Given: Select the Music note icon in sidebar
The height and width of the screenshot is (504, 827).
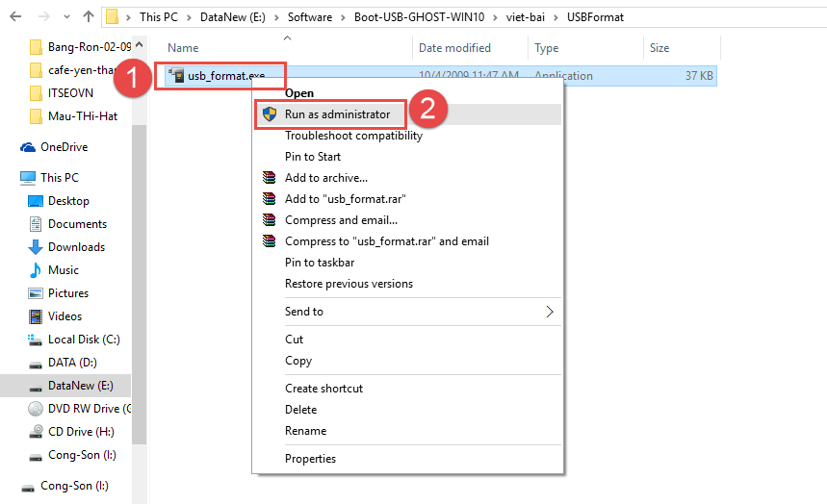Looking at the screenshot, I should (36, 270).
